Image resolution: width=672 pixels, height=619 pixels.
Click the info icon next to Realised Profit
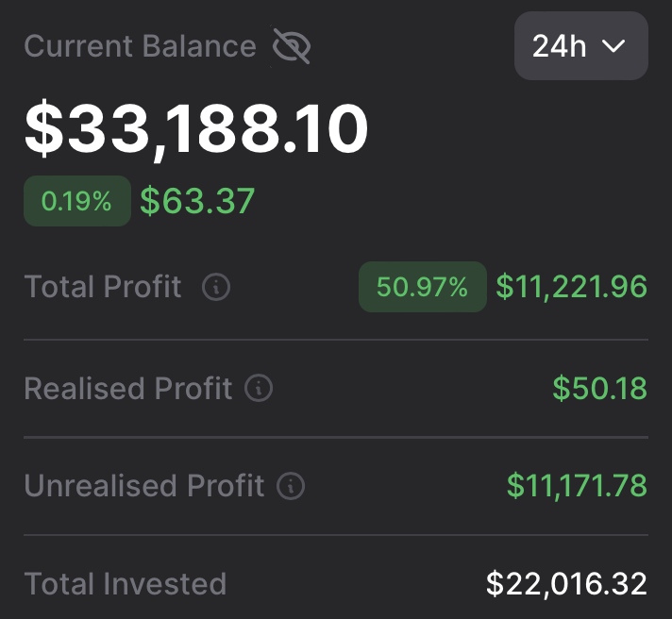(259, 388)
